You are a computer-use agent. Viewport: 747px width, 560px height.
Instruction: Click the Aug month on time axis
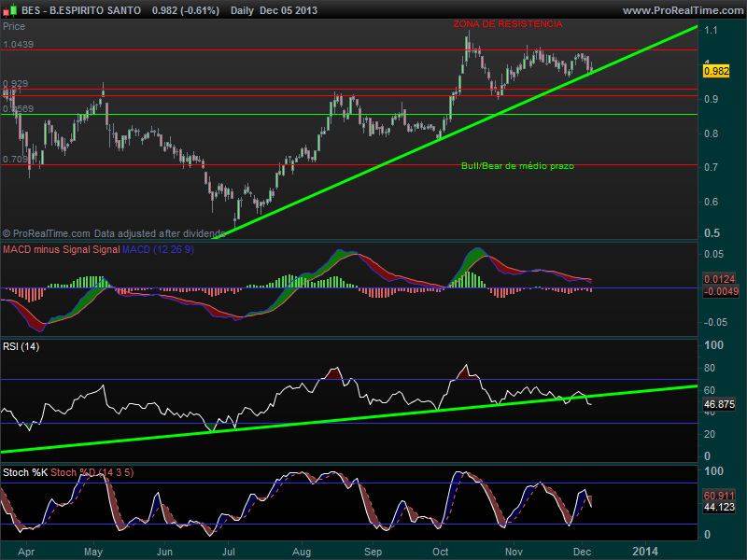click(302, 552)
